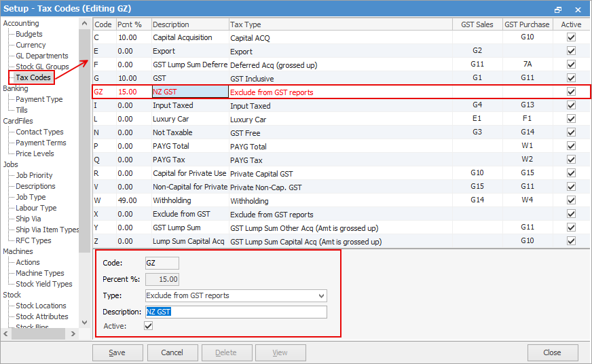This screenshot has width=592, height=364.
Task: Select Tills in the tree
Action: point(22,110)
